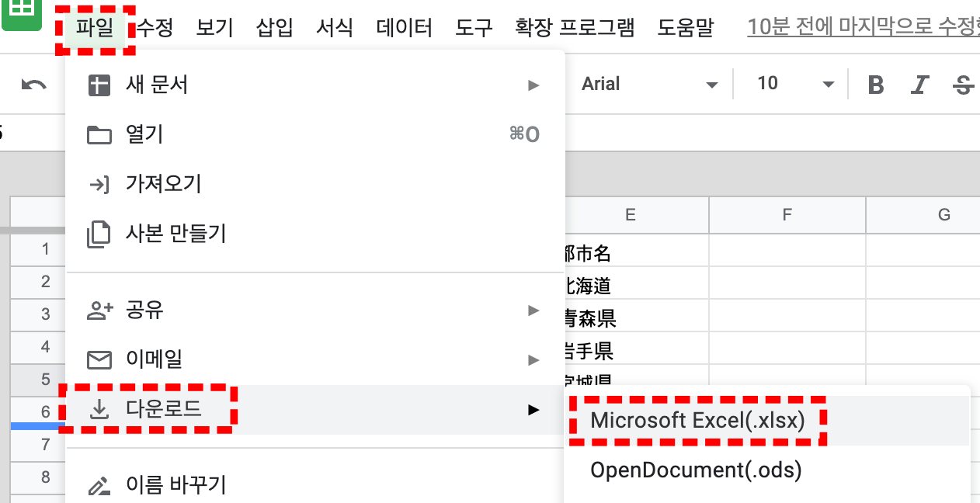980x503 pixels.
Task: Click the 이메일 envelope icon
Action: click(x=99, y=360)
